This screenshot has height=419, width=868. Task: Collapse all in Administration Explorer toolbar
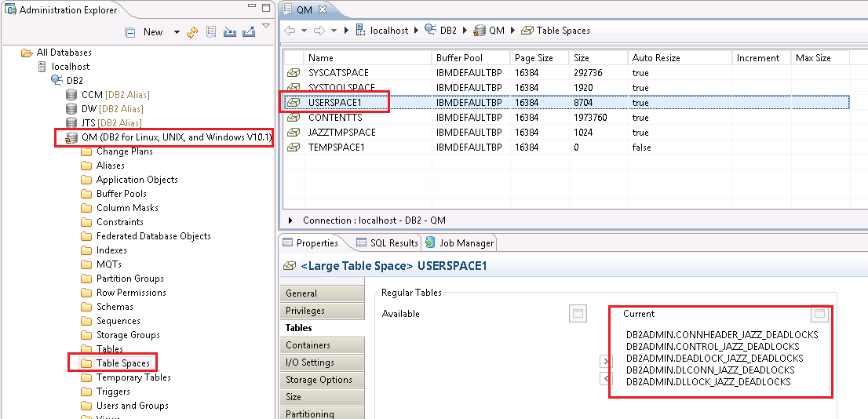pos(130,32)
